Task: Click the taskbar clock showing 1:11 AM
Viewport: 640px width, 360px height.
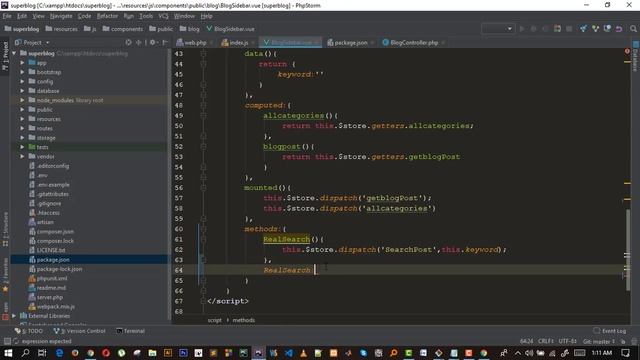Action: tap(602, 353)
